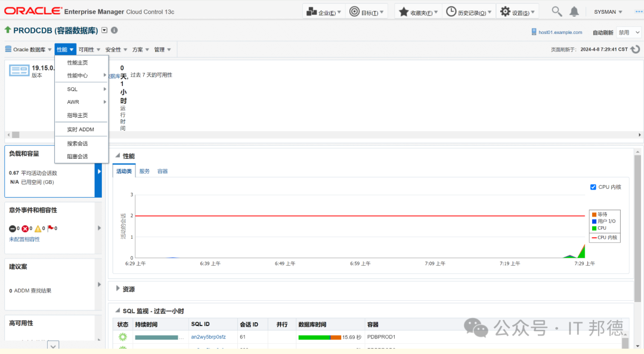
Task: Open the AWR submenu
Action: click(x=81, y=102)
